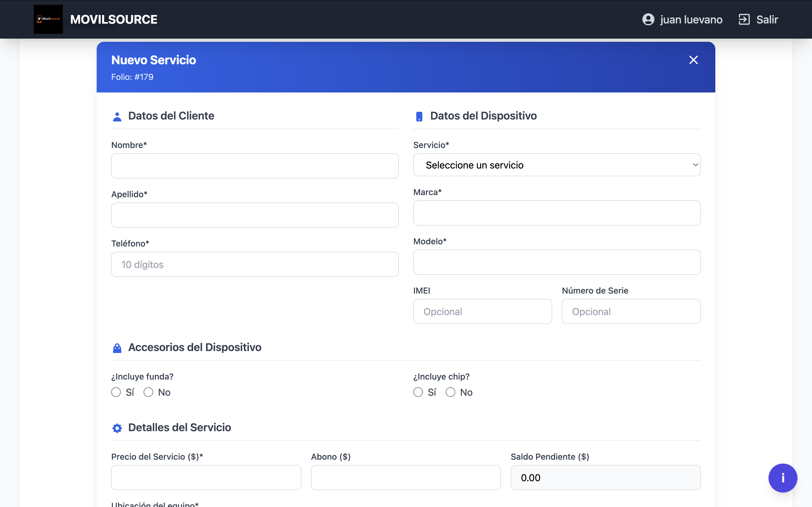Select No for ¿Incluye chip?

click(450, 392)
